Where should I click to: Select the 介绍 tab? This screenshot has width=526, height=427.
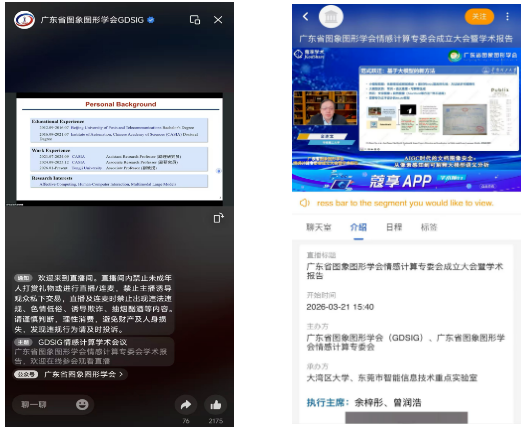coord(358,227)
